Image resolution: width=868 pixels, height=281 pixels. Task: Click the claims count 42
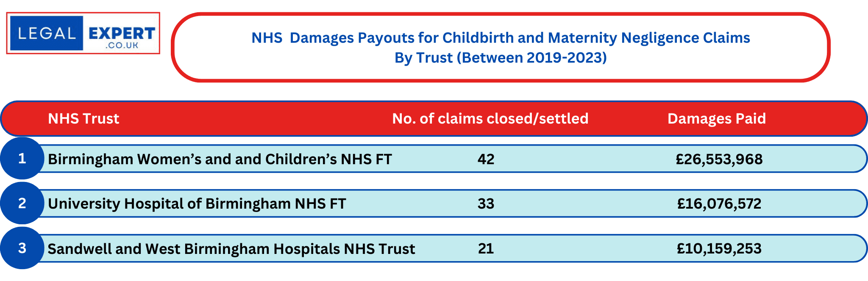pos(486,159)
